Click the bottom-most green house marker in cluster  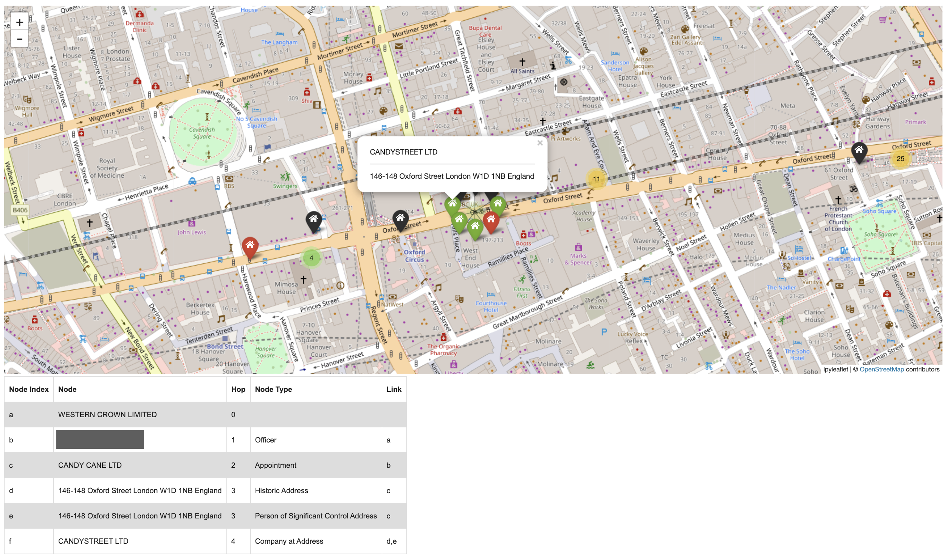point(475,227)
